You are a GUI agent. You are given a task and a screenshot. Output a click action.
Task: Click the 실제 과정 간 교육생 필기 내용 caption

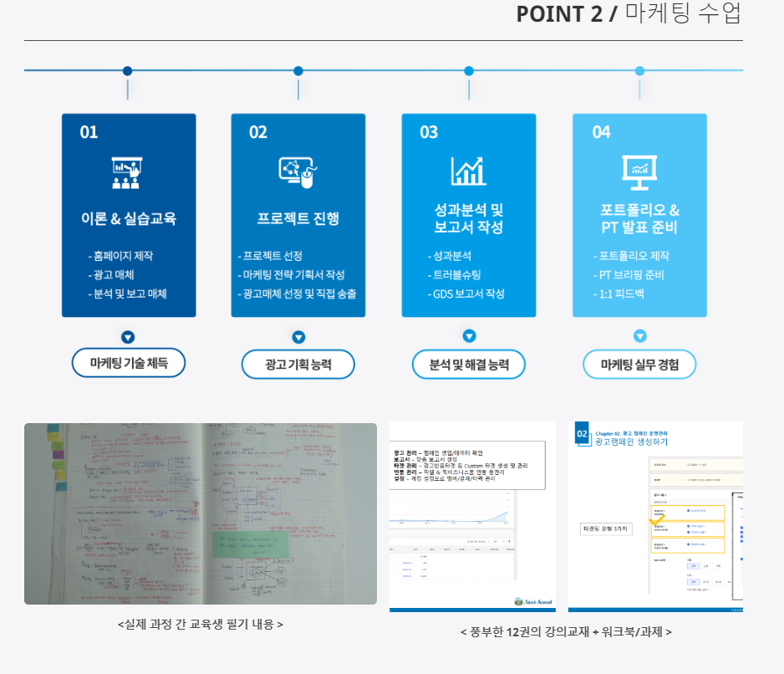tap(201, 625)
